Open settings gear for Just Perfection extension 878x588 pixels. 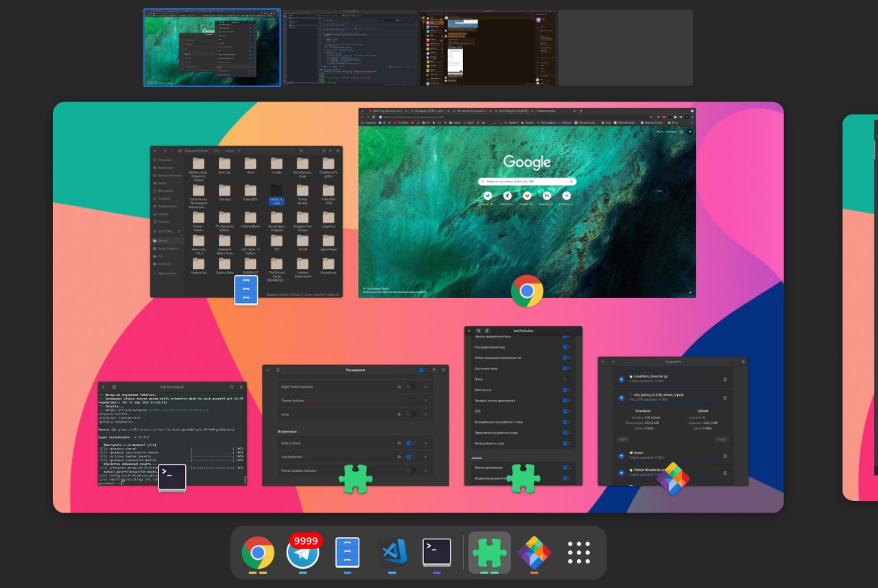399,457
